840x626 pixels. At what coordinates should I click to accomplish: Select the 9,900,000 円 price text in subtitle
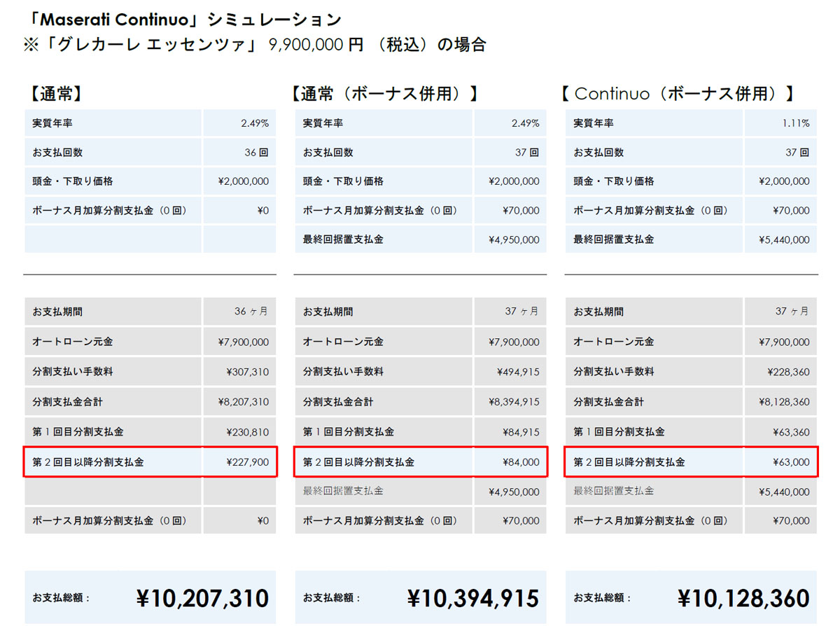pos(316,46)
